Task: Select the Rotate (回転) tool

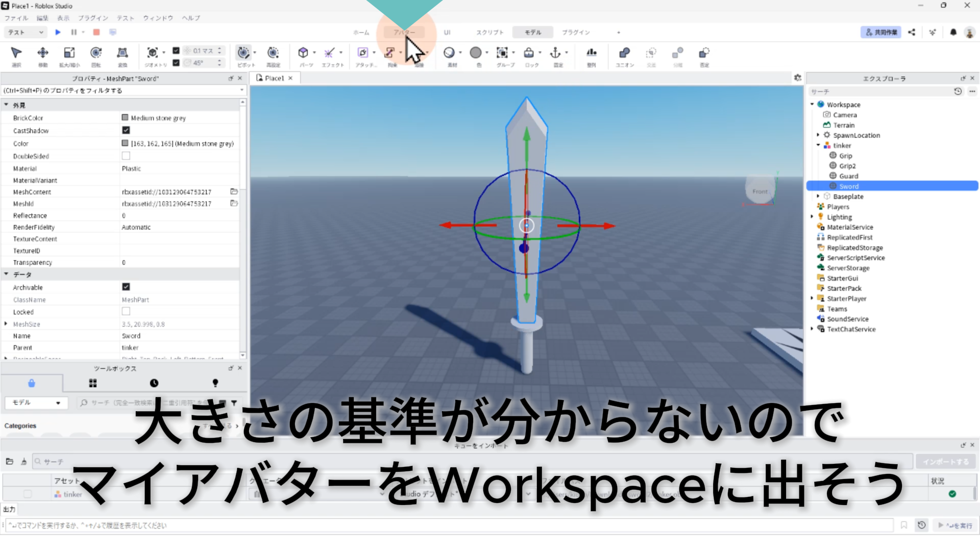Action: pyautogui.click(x=96, y=53)
